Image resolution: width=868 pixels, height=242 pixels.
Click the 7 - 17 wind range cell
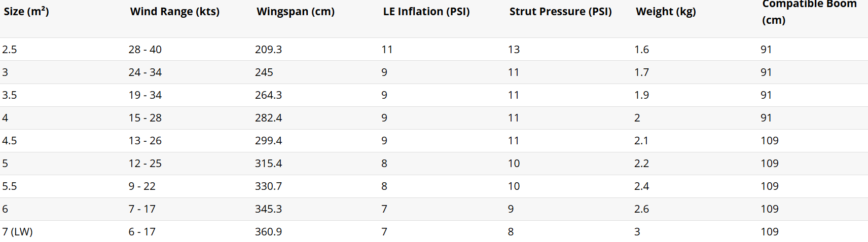(142, 209)
